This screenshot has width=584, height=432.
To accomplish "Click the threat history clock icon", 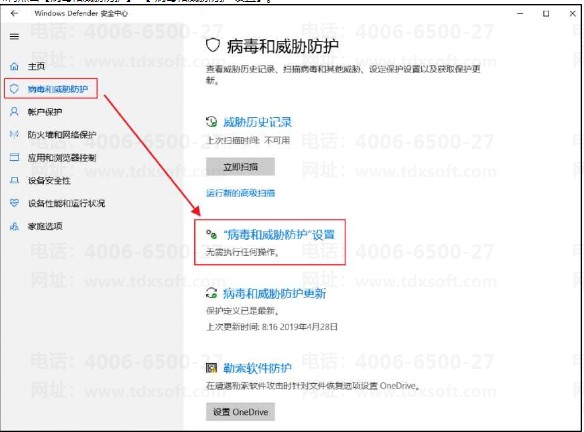I will pyautogui.click(x=212, y=122).
